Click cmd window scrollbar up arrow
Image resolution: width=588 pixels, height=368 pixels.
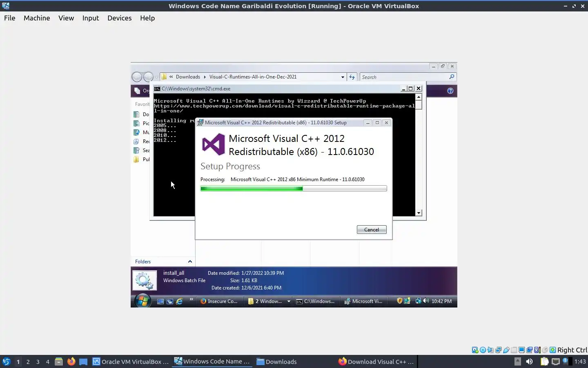point(419,97)
